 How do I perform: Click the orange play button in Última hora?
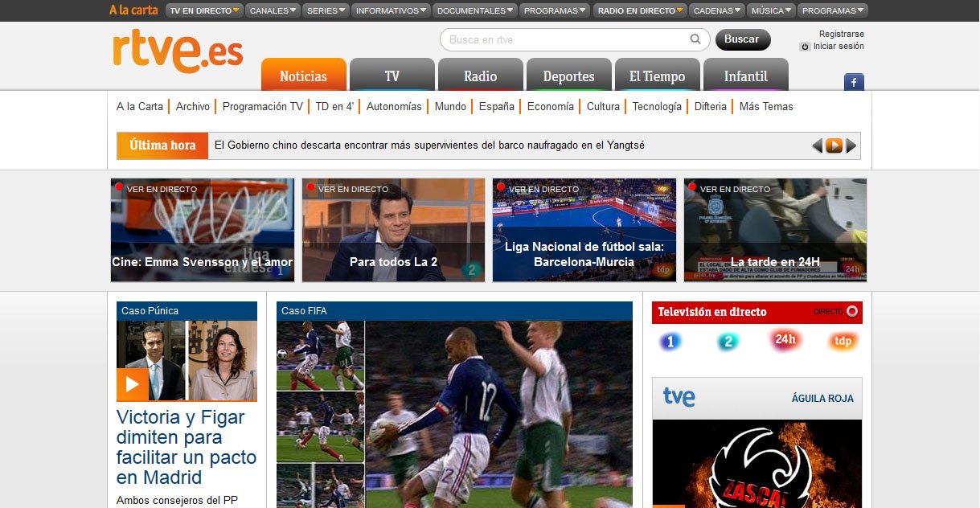[834, 145]
